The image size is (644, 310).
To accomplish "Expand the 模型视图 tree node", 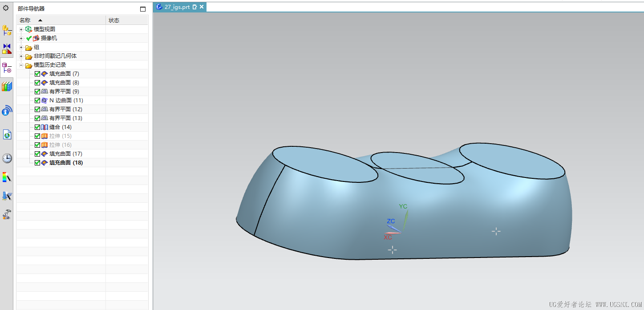I will click(x=21, y=29).
